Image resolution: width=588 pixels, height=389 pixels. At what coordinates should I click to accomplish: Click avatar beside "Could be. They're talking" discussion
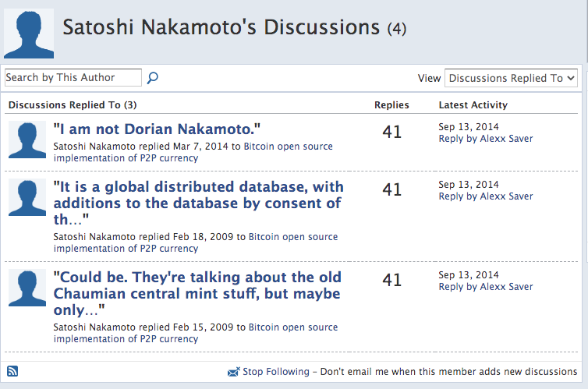coord(27,287)
